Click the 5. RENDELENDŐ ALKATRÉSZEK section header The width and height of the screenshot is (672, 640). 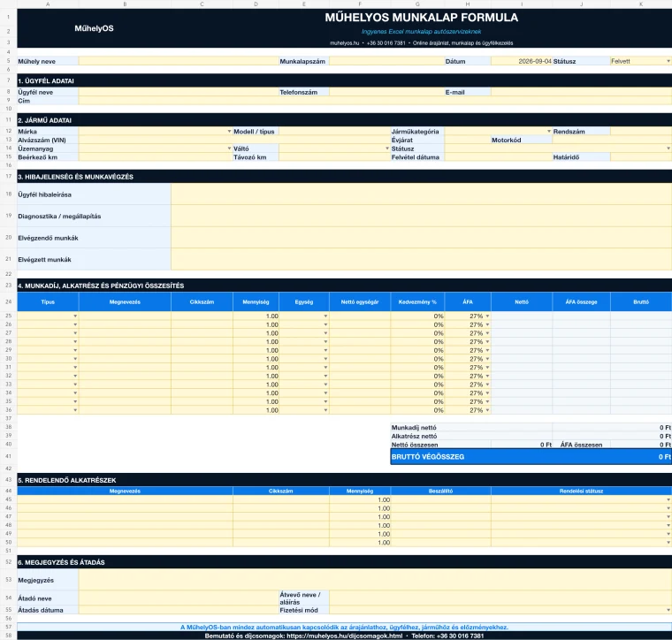344,480
